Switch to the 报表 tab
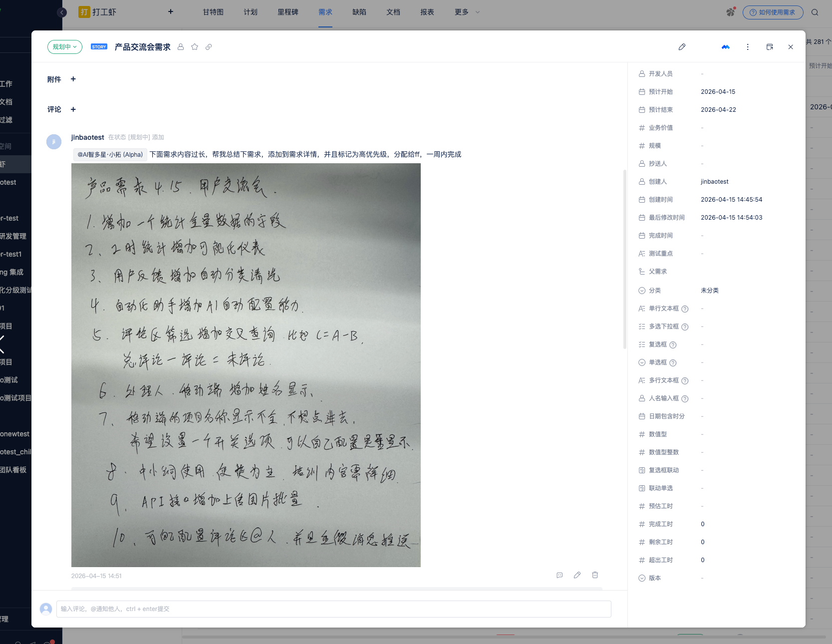This screenshot has width=832, height=644. (427, 12)
